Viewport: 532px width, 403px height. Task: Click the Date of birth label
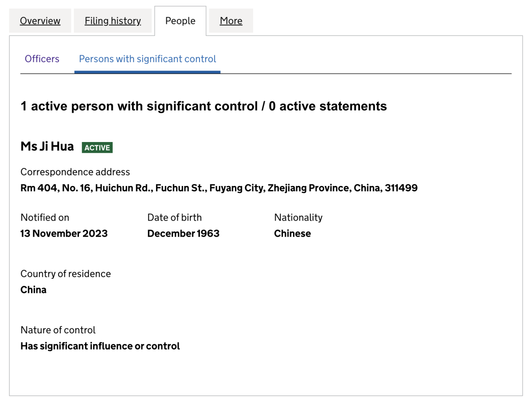[174, 217]
